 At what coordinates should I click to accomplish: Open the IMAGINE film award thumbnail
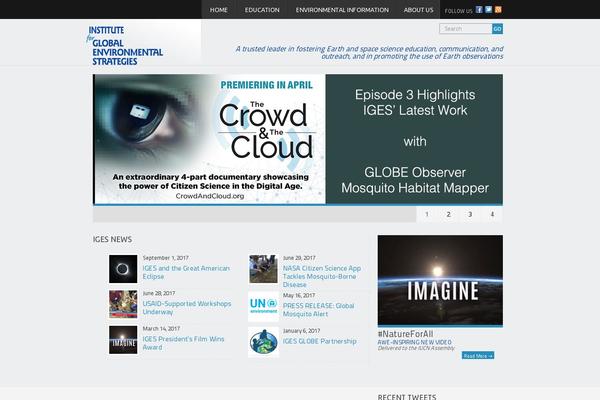click(123, 340)
